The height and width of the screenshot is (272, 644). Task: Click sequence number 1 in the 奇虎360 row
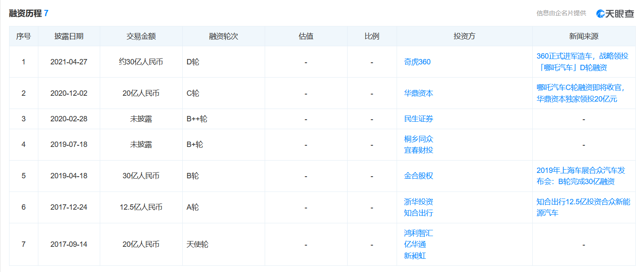point(24,62)
